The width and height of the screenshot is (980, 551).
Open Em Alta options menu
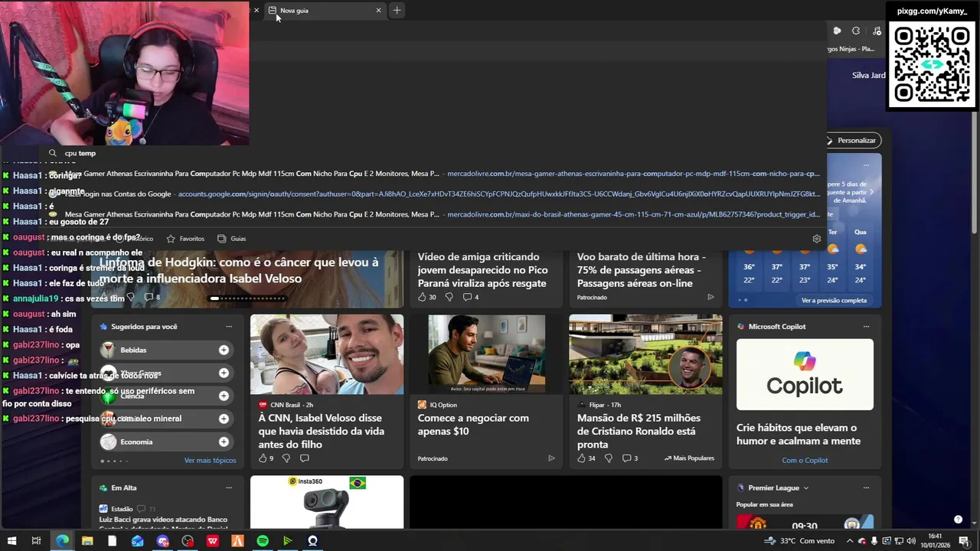pos(228,487)
